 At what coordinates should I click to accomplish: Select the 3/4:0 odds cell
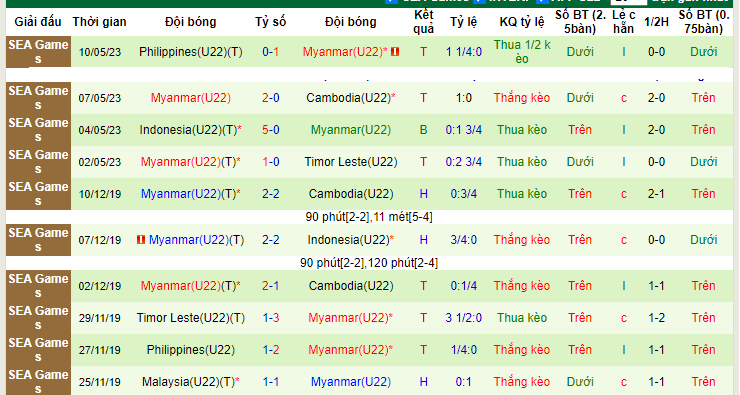[x=463, y=240]
